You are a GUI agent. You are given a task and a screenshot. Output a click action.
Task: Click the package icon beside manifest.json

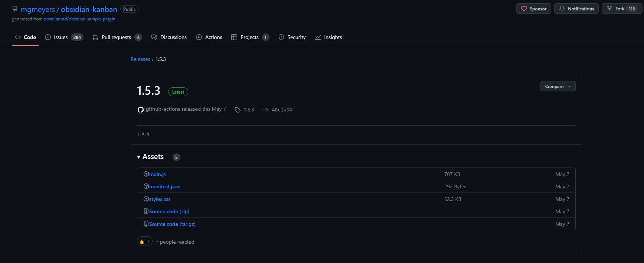146,186
